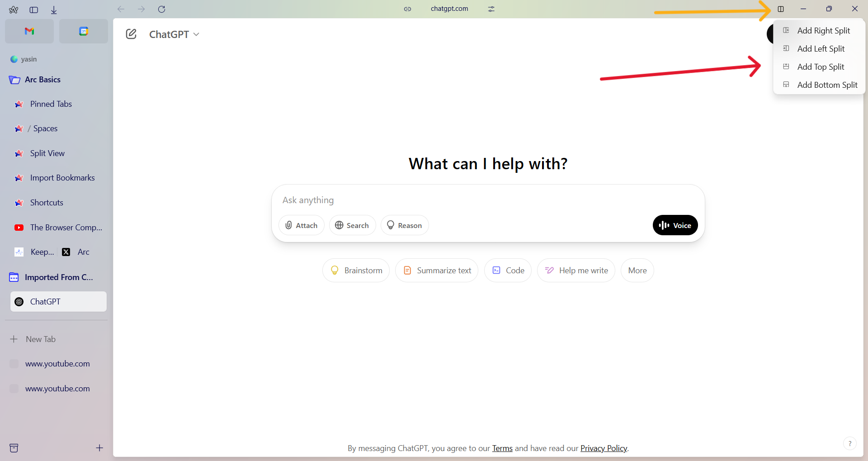Open the Pinned Tabs sidebar item
868x461 pixels.
[x=58, y=104]
